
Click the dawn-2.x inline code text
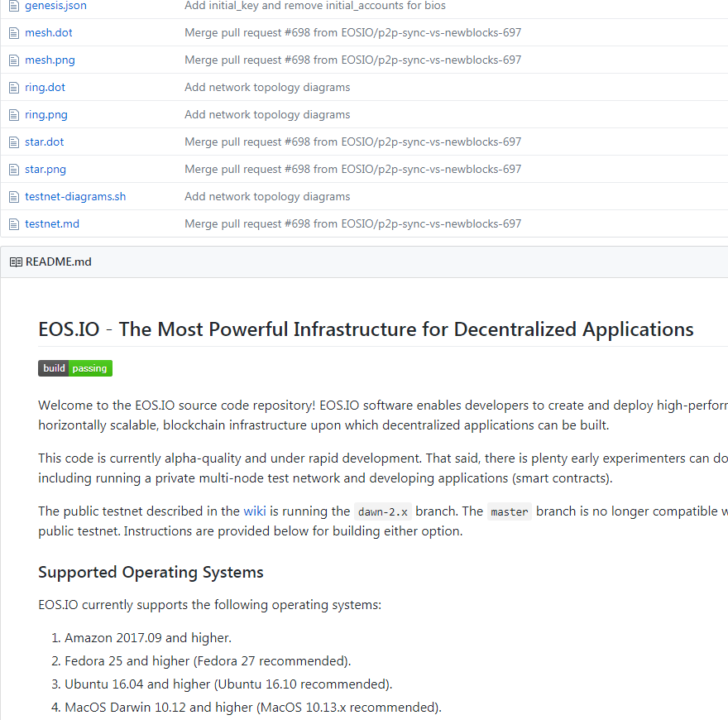tap(383, 512)
